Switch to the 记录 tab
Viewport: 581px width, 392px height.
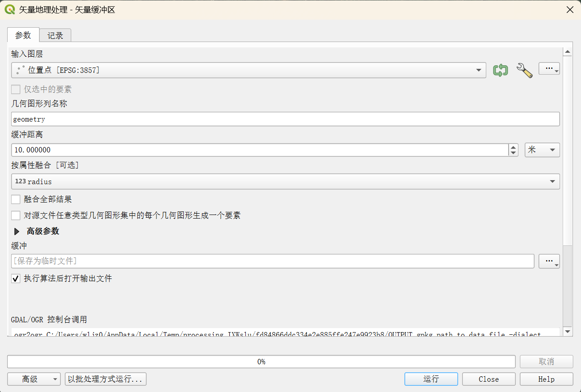tap(55, 36)
